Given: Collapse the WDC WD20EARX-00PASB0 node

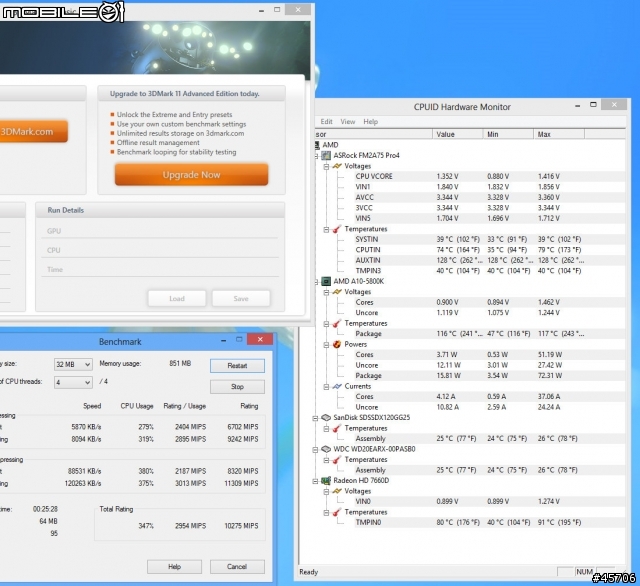Looking at the screenshot, I should pyautogui.click(x=315, y=449).
